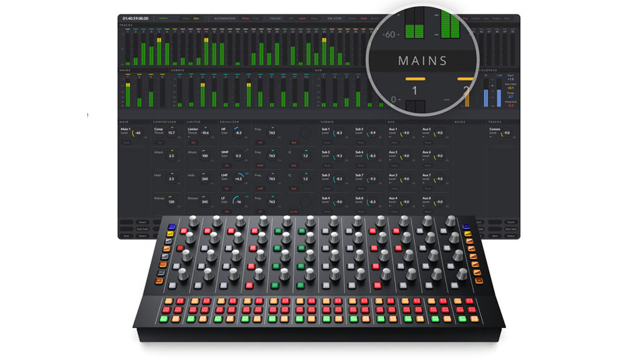Viewport: 638px width, 364px height.
Task: Click the Aux 4 Level knob
Action: [x=406, y=202]
